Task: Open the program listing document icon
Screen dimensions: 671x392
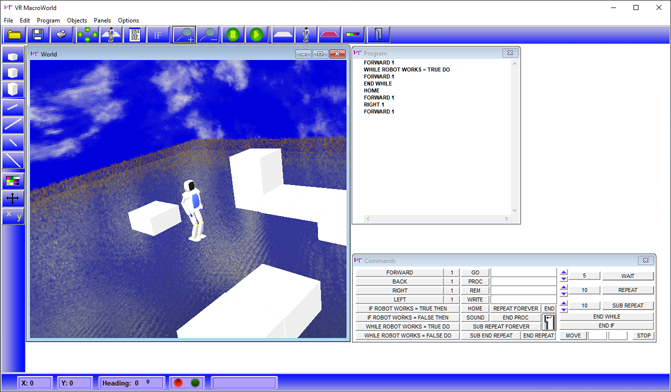Action: 135,35
